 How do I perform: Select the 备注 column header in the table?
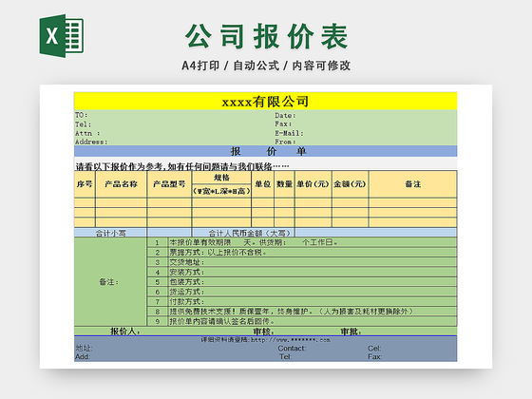(413, 184)
